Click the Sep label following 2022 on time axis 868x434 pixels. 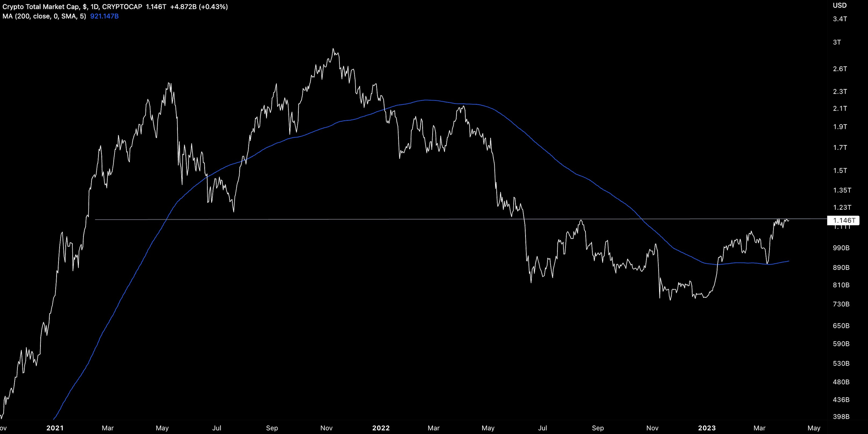click(598, 428)
